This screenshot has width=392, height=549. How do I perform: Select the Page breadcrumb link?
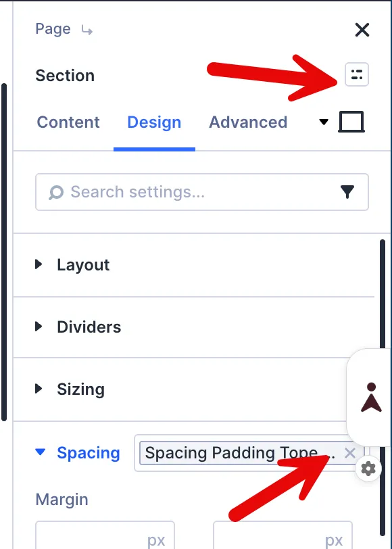point(52,29)
